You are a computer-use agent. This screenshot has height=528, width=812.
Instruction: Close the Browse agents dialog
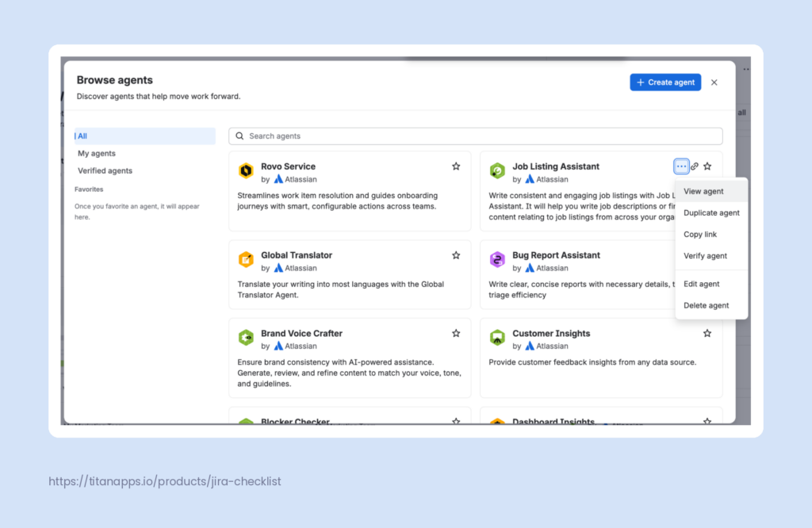point(714,82)
